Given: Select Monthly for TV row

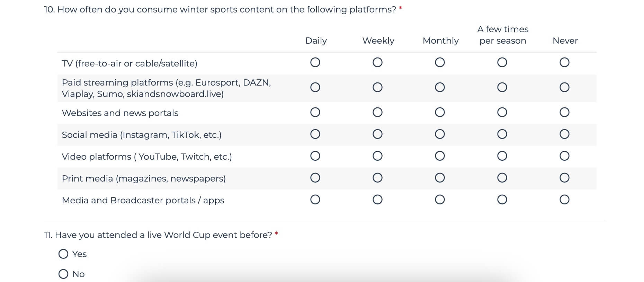Looking at the screenshot, I should coord(440,62).
